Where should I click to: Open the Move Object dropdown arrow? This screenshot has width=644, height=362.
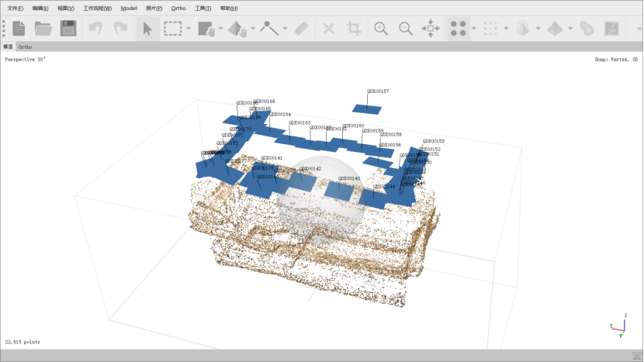(x=253, y=29)
